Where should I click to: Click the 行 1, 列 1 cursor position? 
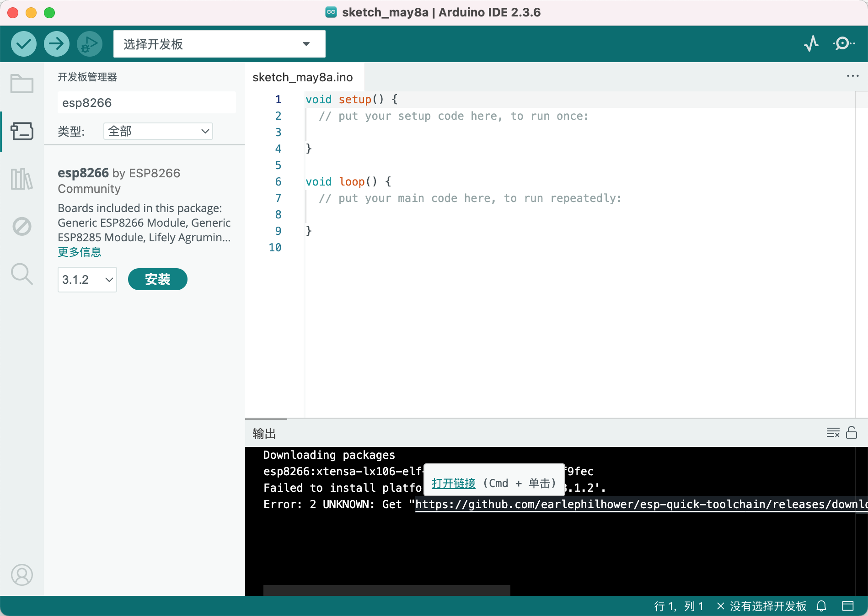click(679, 606)
